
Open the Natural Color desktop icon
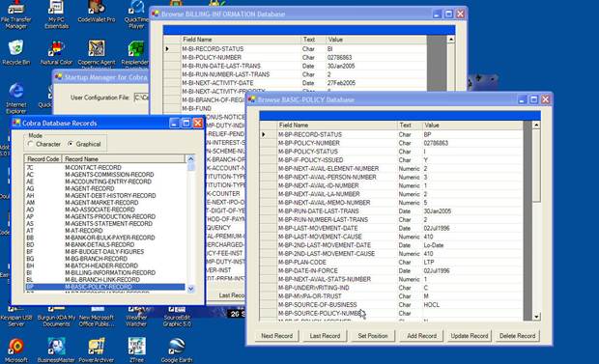pyautogui.click(x=57, y=52)
